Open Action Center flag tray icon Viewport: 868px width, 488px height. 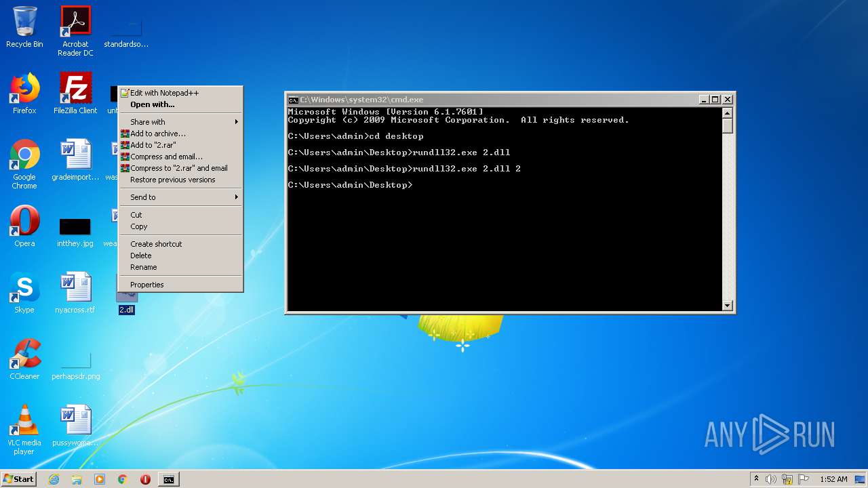tap(803, 479)
